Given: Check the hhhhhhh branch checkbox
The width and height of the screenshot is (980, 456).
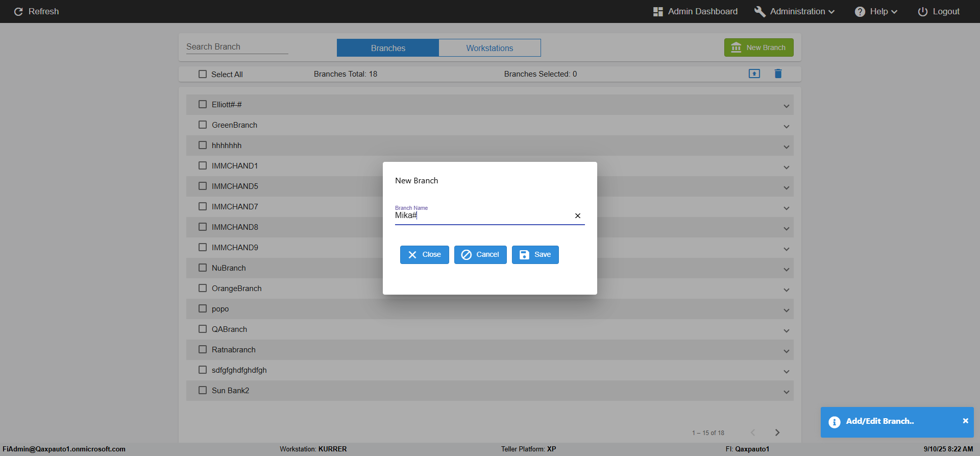Looking at the screenshot, I should [x=203, y=145].
